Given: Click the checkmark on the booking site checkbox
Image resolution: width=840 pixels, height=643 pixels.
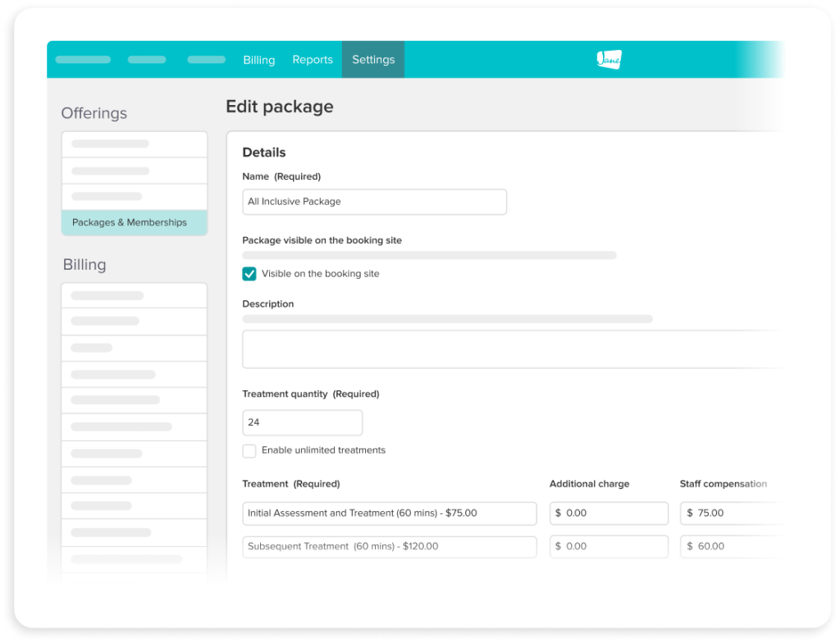Looking at the screenshot, I should pos(249,274).
